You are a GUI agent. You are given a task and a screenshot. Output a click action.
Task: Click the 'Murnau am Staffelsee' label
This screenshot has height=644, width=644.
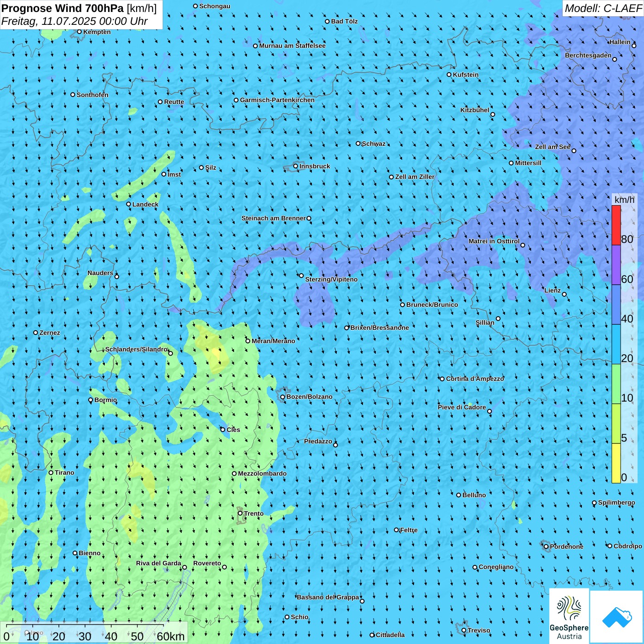(x=293, y=46)
